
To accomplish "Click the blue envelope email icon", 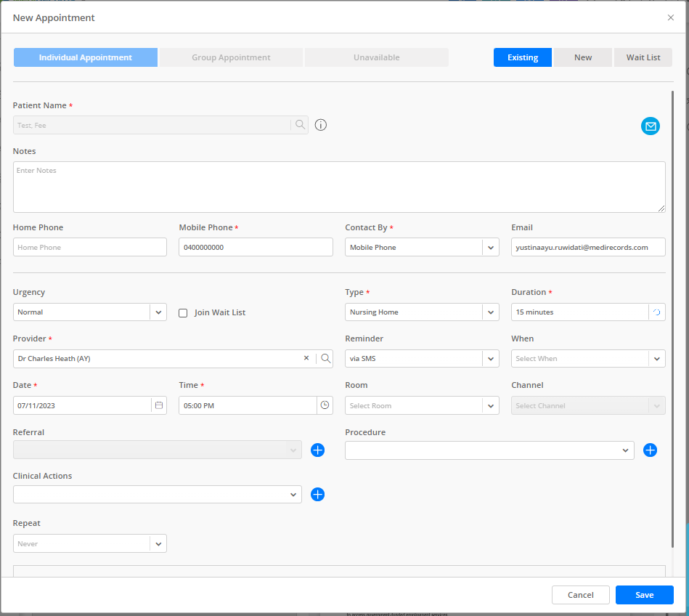I will click(651, 126).
